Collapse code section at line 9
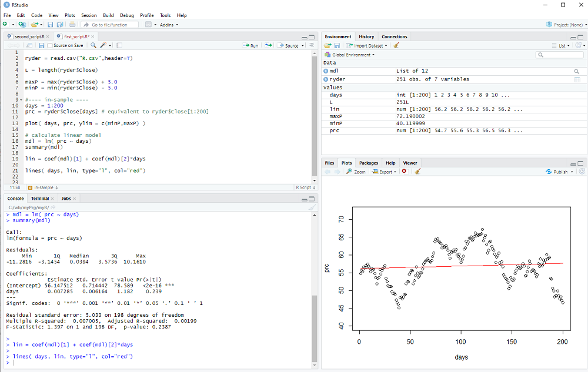The image size is (588, 372). tap(21, 100)
